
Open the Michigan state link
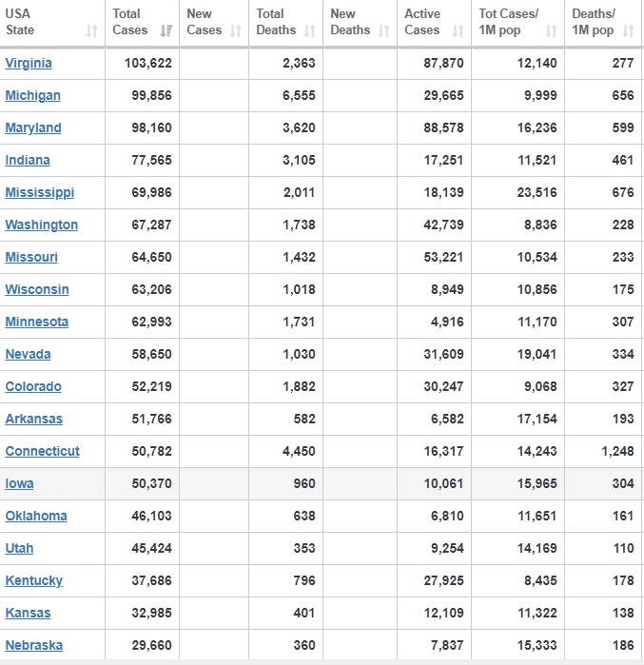(x=32, y=96)
